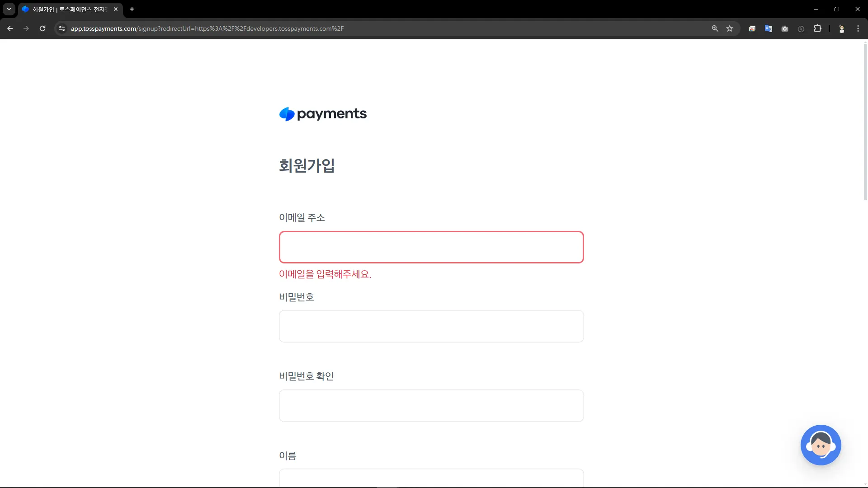The height and width of the screenshot is (488, 868).
Task: Close the 회원가입 tab
Action: [x=116, y=9]
